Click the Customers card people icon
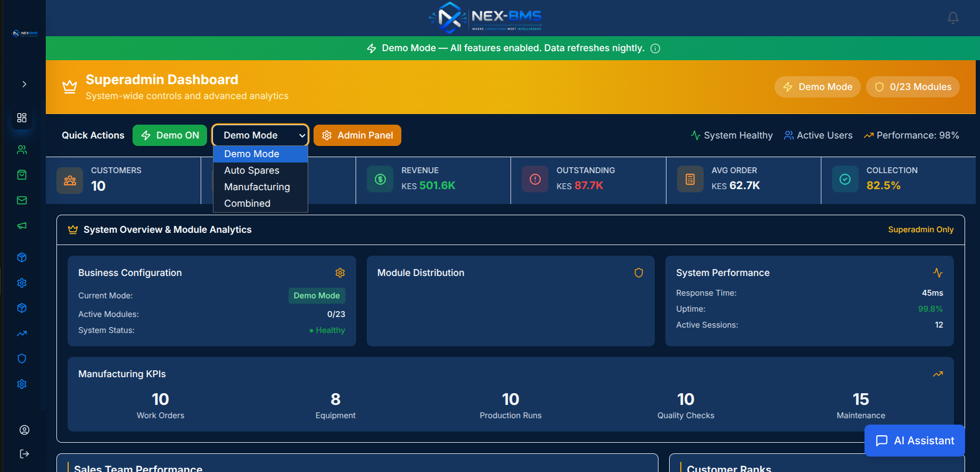This screenshot has width=980, height=472. click(70, 180)
